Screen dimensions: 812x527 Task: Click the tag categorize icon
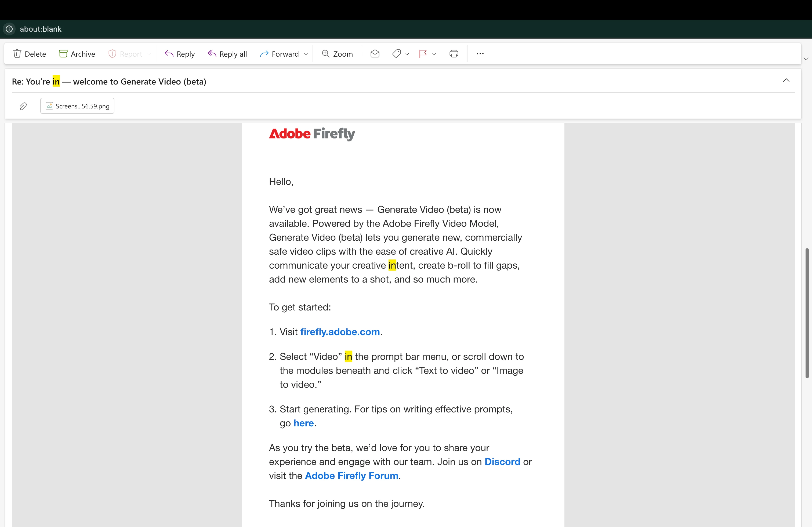tap(396, 54)
